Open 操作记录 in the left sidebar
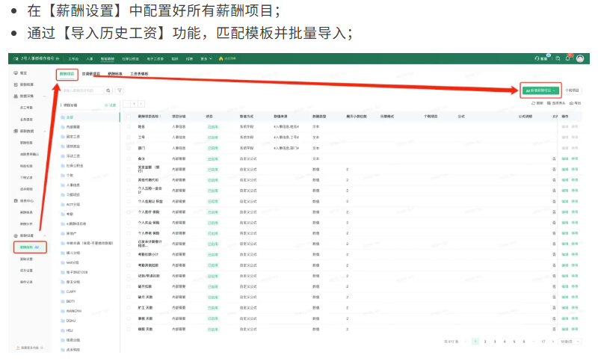Screen dimensions: 601x364 (x=26, y=282)
